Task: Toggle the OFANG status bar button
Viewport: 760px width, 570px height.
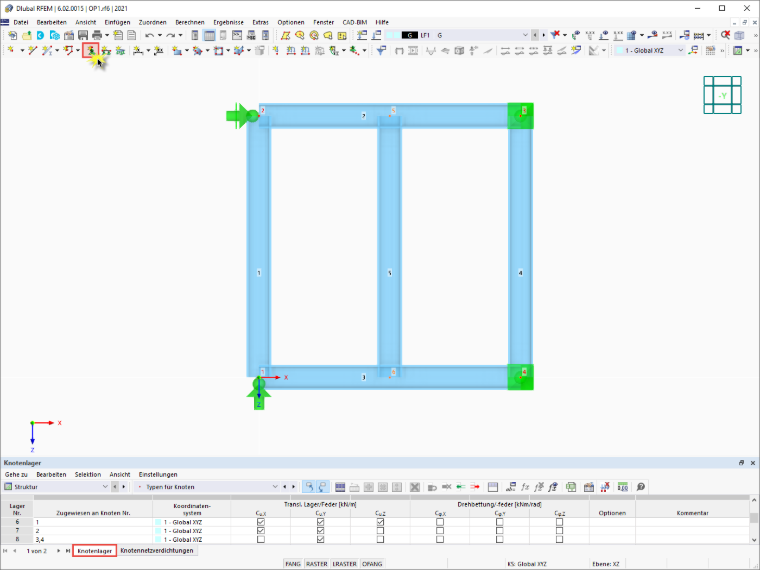Action: coord(372,564)
